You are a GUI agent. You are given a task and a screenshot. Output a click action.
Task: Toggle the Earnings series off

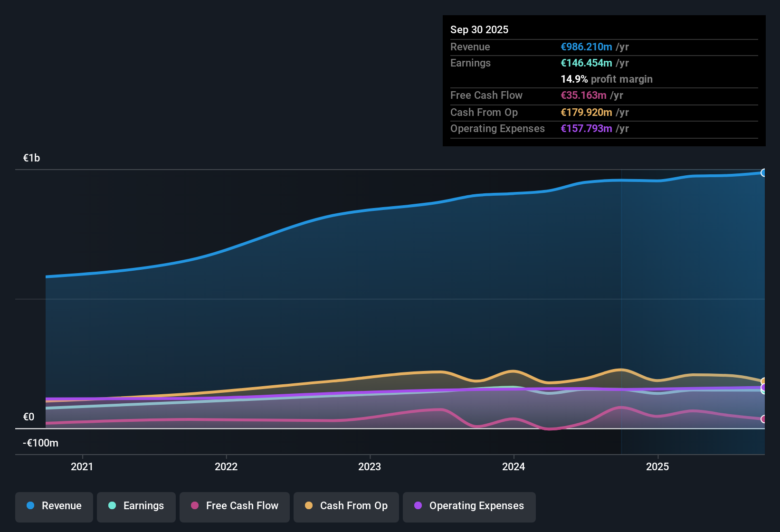click(136, 506)
